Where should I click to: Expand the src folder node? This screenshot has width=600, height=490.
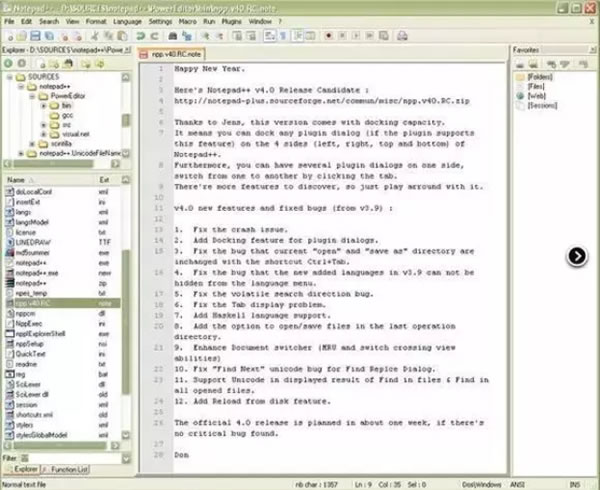44,125
